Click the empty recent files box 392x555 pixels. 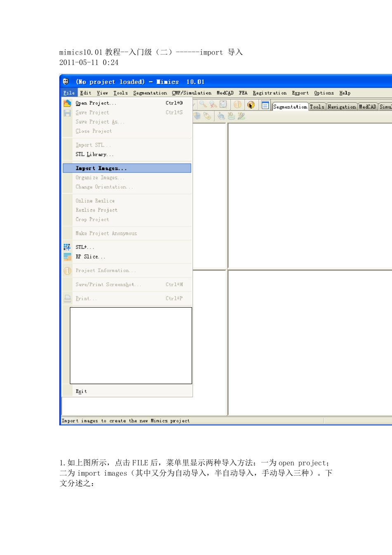(x=131, y=346)
